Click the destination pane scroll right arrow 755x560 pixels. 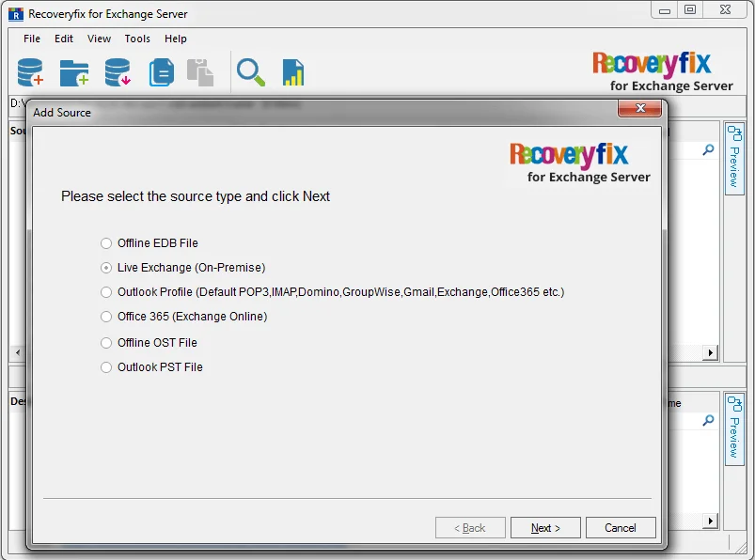point(710,521)
